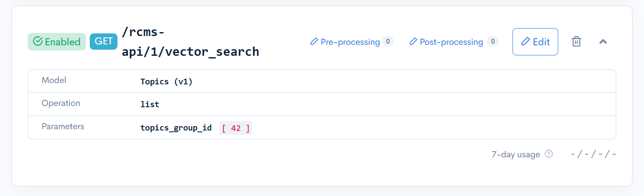Image resolution: width=644 pixels, height=196 pixels.
Task: Click the [ 42 ] parameter value
Action: click(x=236, y=128)
